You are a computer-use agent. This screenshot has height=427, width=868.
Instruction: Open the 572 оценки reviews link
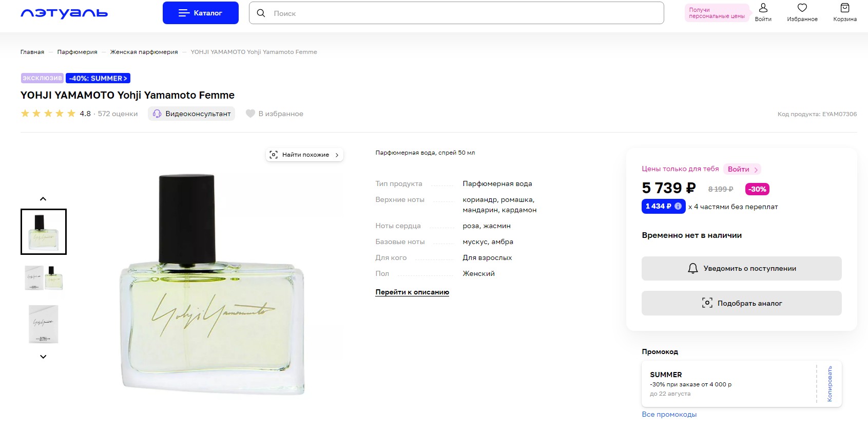[x=118, y=114]
